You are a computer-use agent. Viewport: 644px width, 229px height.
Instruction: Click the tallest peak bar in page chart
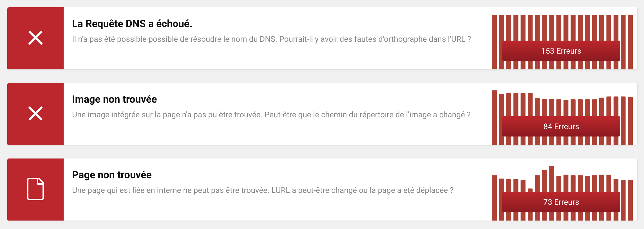(552, 179)
